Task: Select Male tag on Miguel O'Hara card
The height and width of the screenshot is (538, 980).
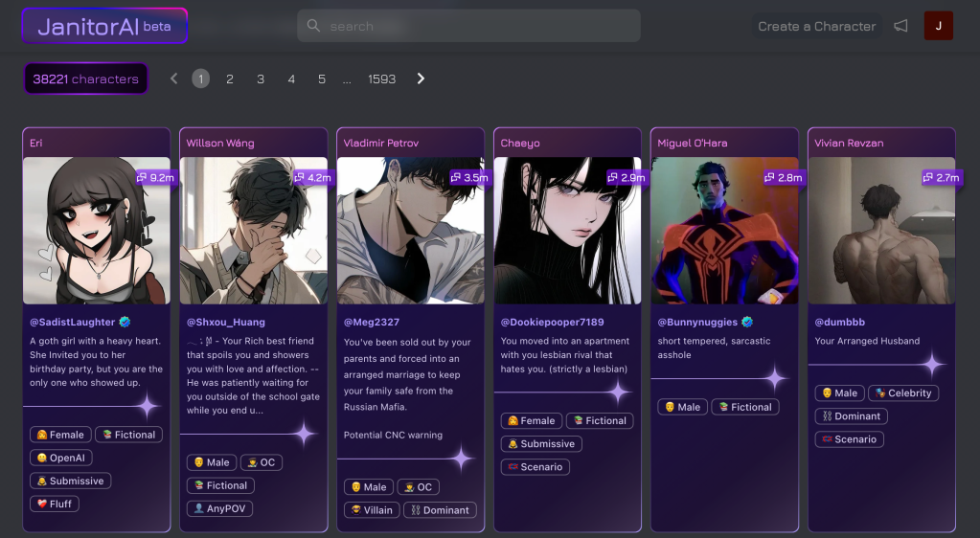Action: pyautogui.click(x=682, y=407)
